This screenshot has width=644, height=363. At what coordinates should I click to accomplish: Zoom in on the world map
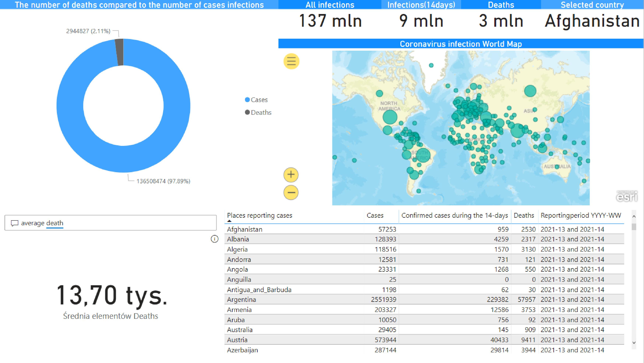coord(291,175)
